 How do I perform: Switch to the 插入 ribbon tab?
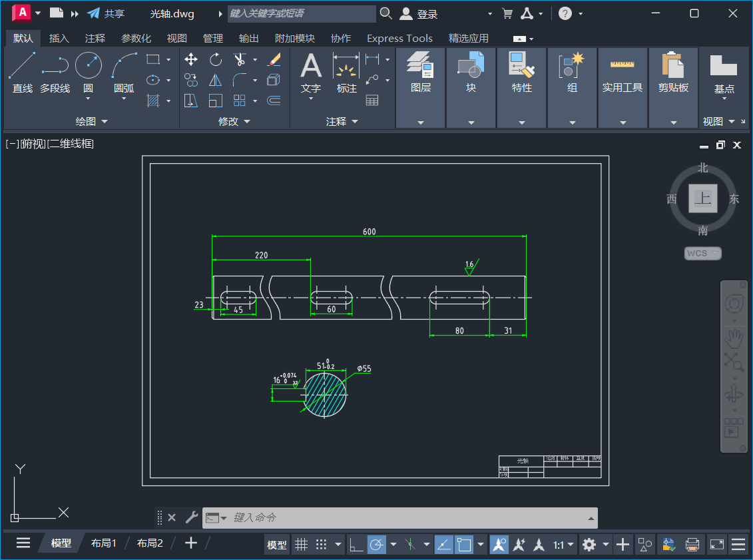pyautogui.click(x=59, y=38)
